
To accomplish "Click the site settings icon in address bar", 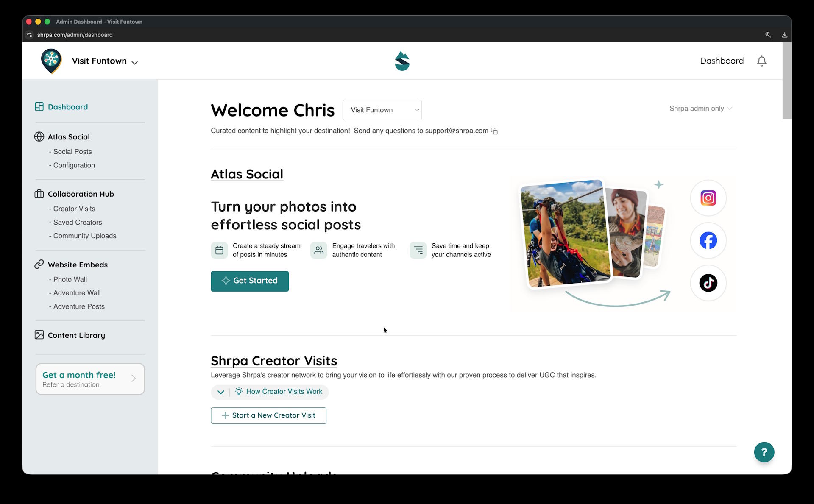I will click(29, 35).
